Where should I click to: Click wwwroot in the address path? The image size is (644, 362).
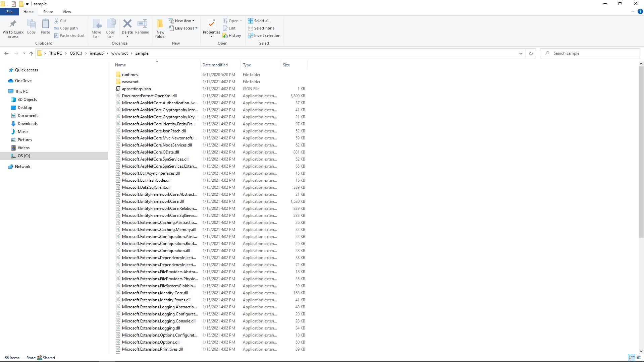tap(119, 53)
